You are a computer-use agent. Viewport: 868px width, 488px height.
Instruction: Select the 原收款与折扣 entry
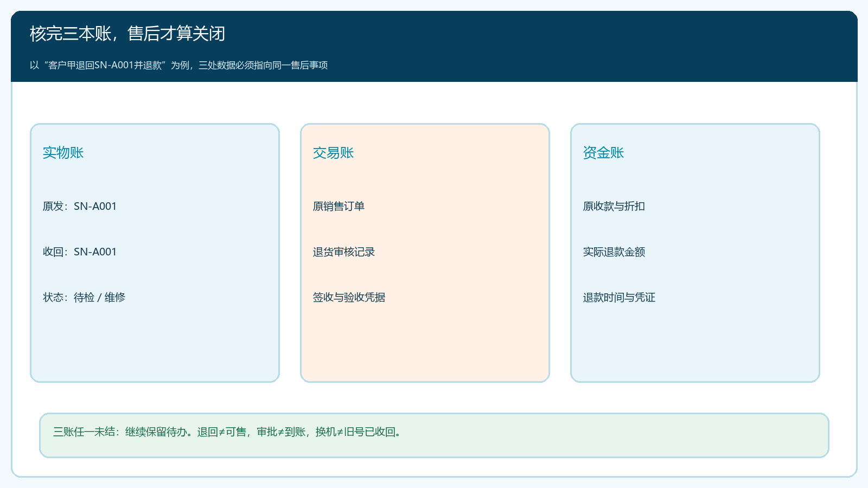click(x=614, y=206)
